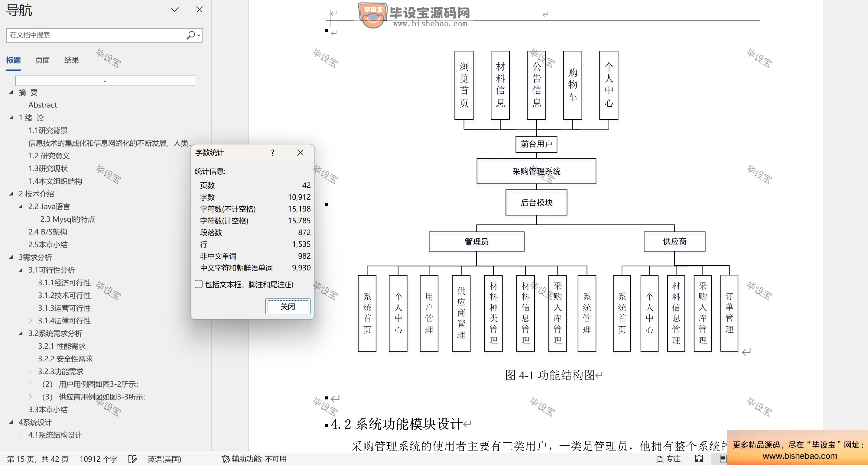This screenshot has width=868, height=465.
Task: Click the 采购管理系统 box in diagram
Action: tap(536, 171)
